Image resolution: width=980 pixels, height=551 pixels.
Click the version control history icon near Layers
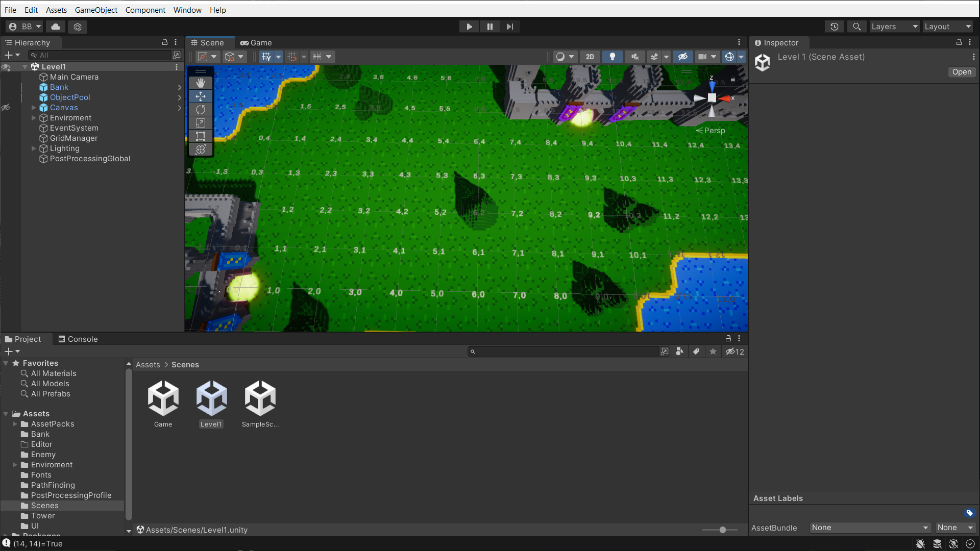835,27
